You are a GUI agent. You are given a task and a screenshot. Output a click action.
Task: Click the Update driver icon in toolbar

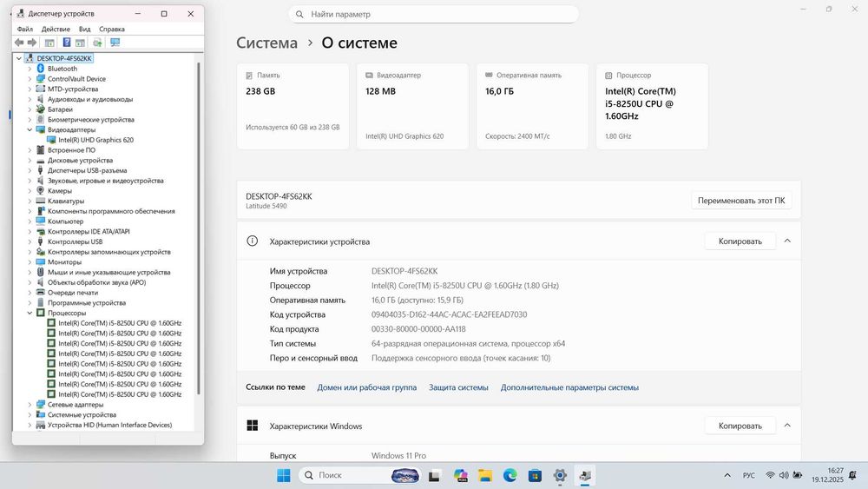click(x=97, y=43)
